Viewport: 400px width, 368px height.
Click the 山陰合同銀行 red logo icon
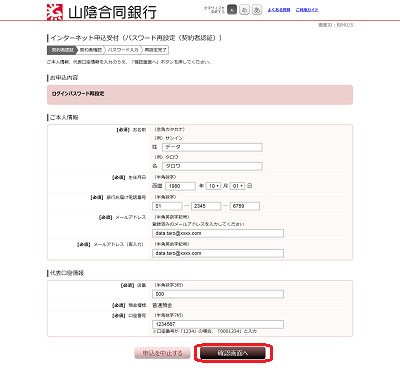[x=55, y=12]
